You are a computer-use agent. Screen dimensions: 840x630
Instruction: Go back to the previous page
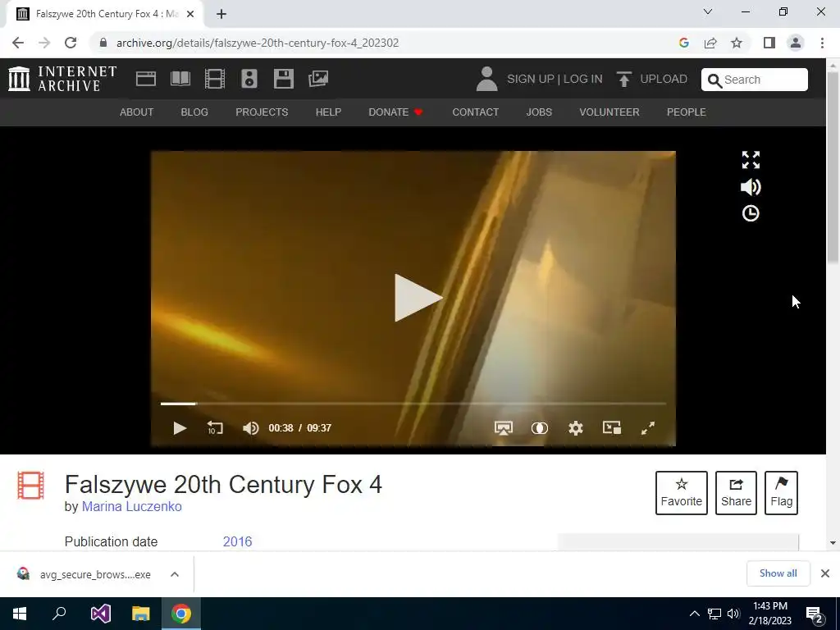18,43
